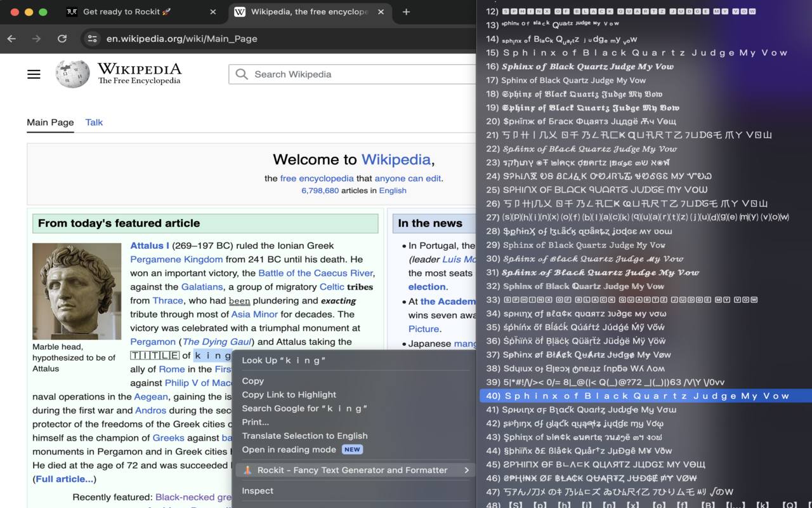The width and height of the screenshot is (812, 508).
Task: Click the Attalus marble head thumbnail
Action: click(77, 291)
